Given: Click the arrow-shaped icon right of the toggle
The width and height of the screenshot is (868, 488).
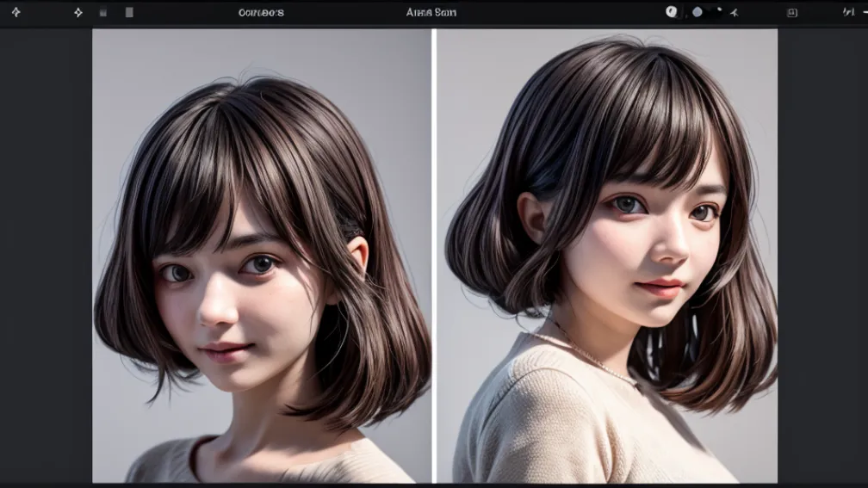Looking at the screenshot, I should point(735,13).
